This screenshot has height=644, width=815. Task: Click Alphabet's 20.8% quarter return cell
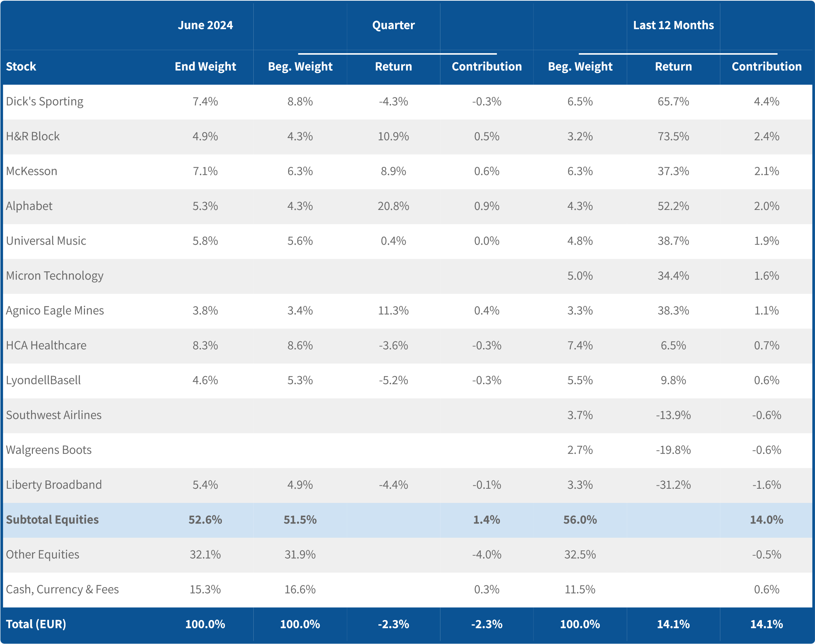pyautogui.click(x=393, y=206)
